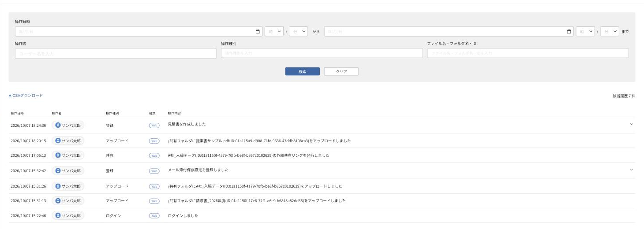The image size is (644, 229).
Task: Click the ログインしました log entry
Action: tap(183, 216)
